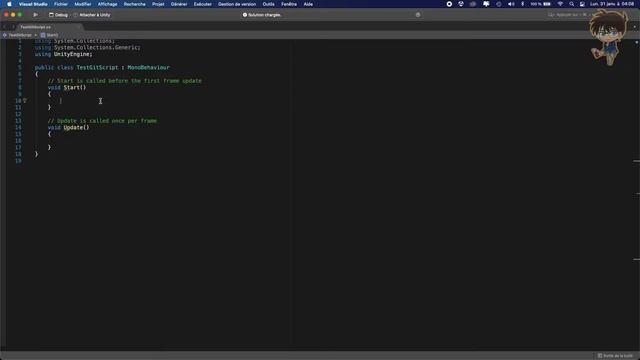
Task: Open the Affichage menu
Action: tap(107, 4)
